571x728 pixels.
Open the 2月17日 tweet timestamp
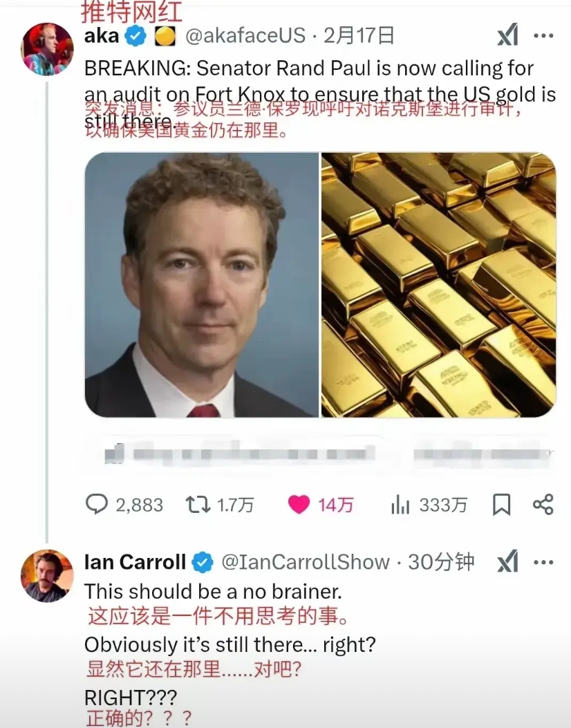point(358,36)
